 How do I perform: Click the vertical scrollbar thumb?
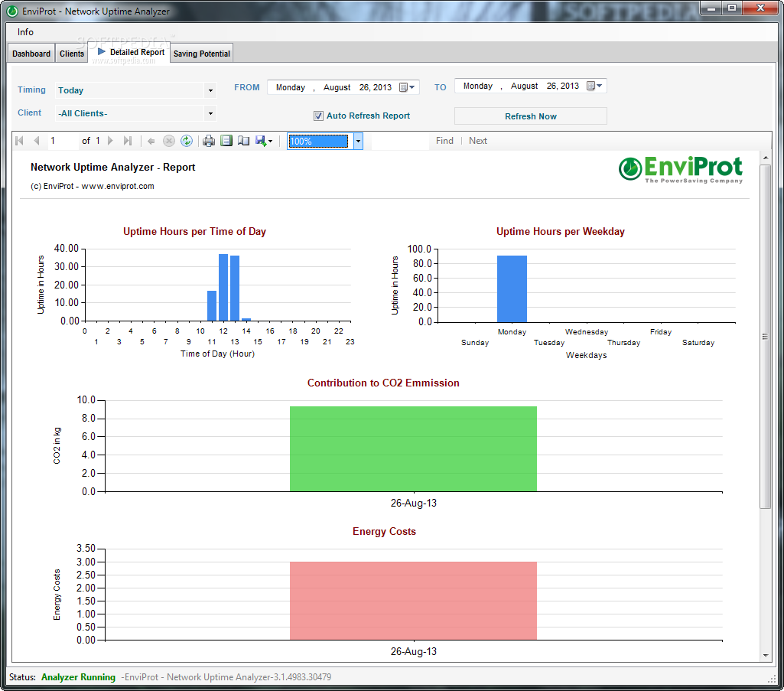[765, 336]
